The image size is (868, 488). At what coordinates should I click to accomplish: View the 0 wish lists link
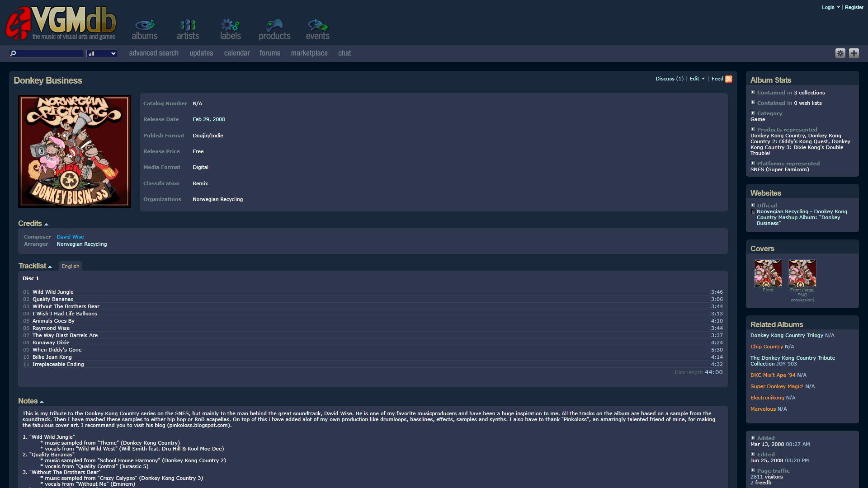[x=808, y=103]
